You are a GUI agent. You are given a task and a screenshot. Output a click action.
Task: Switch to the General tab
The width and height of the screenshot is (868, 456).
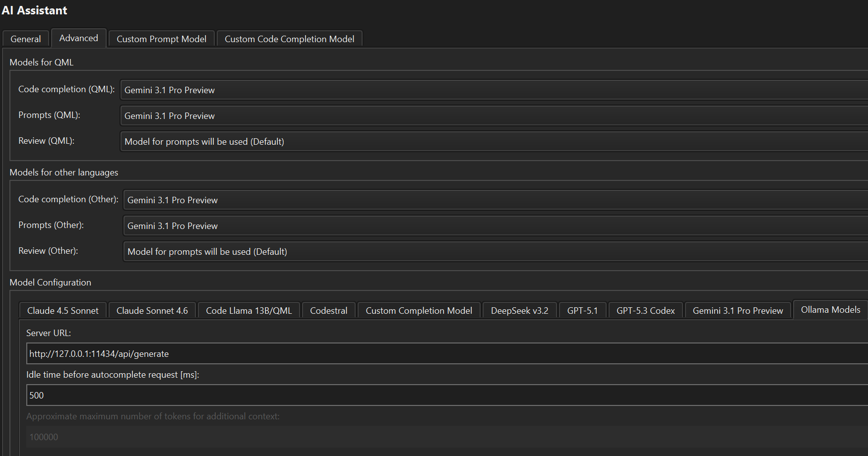click(26, 39)
